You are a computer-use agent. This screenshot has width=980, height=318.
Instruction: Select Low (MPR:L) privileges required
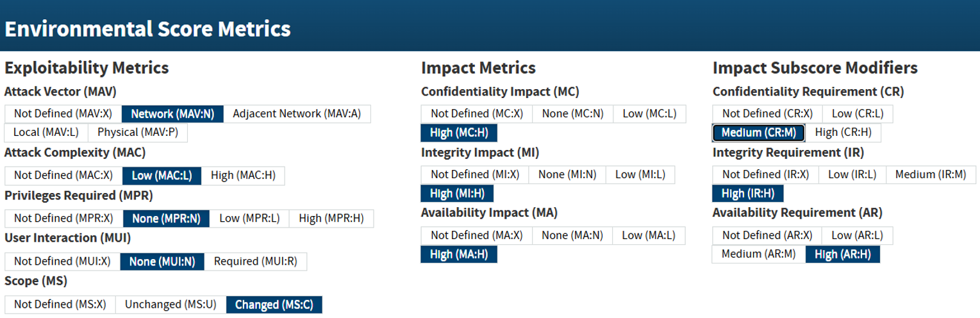point(249,219)
